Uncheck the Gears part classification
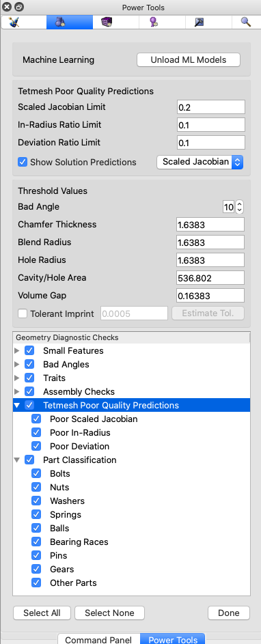The width and height of the screenshot is (261, 644). pyautogui.click(x=36, y=569)
